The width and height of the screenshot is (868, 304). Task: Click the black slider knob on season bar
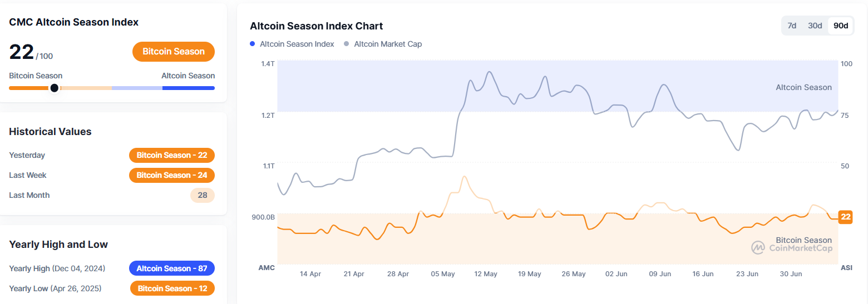pos(54,88)
